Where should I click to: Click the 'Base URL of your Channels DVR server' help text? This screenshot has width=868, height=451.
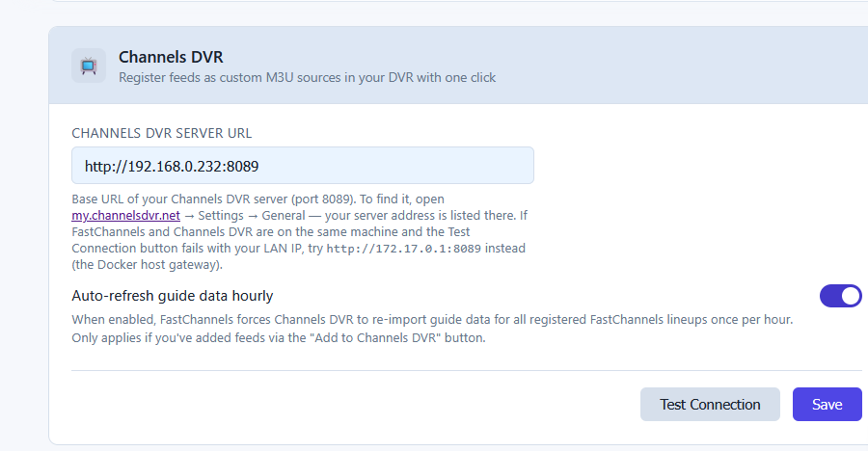(258, 199)
